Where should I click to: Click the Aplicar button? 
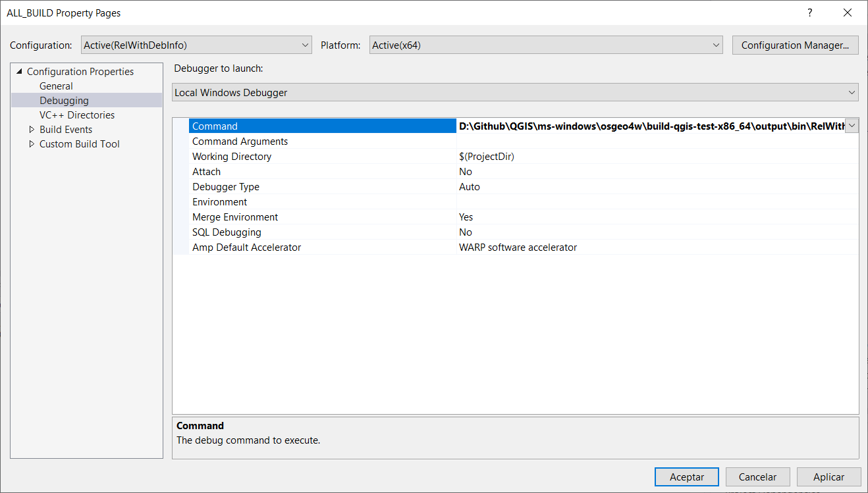[828, 477]
